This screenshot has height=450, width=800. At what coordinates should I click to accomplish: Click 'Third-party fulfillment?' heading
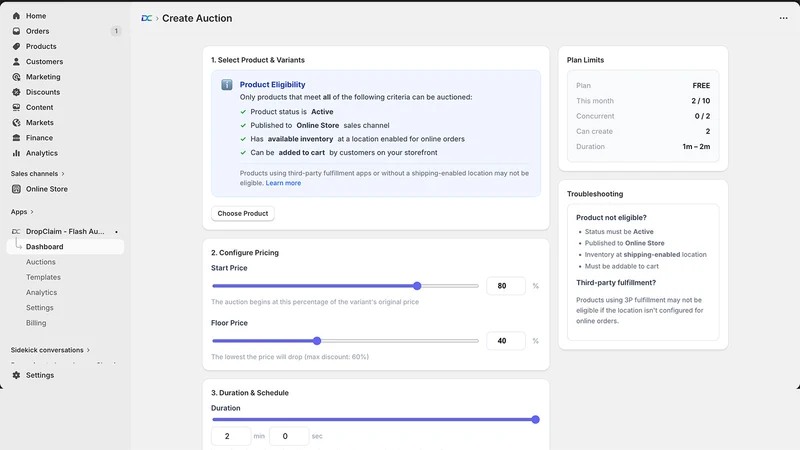pos(616,283)
